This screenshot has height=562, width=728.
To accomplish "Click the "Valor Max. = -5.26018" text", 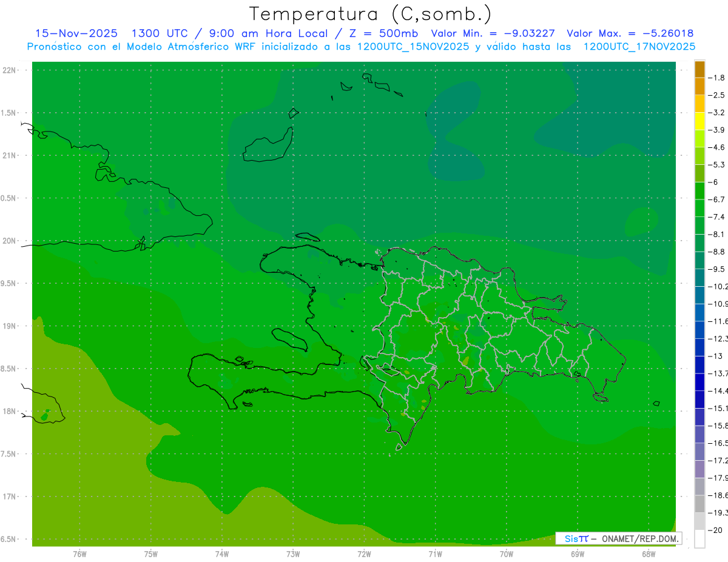I will 630,33.
